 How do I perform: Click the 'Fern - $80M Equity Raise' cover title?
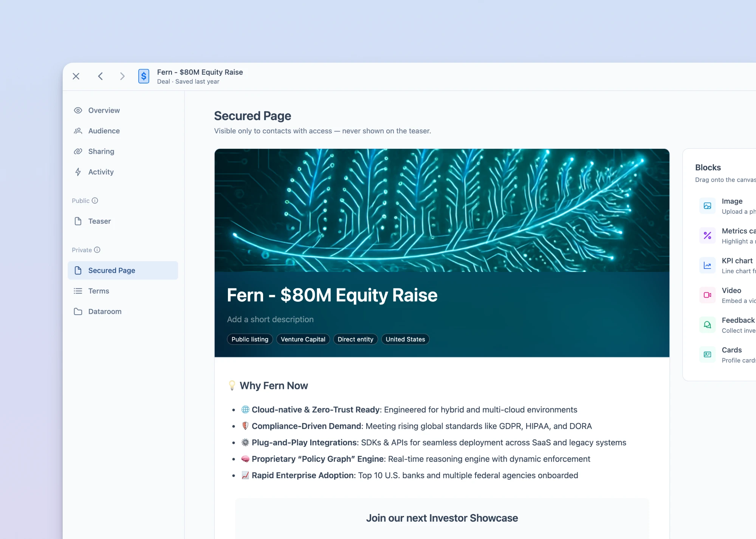(332, 295)
